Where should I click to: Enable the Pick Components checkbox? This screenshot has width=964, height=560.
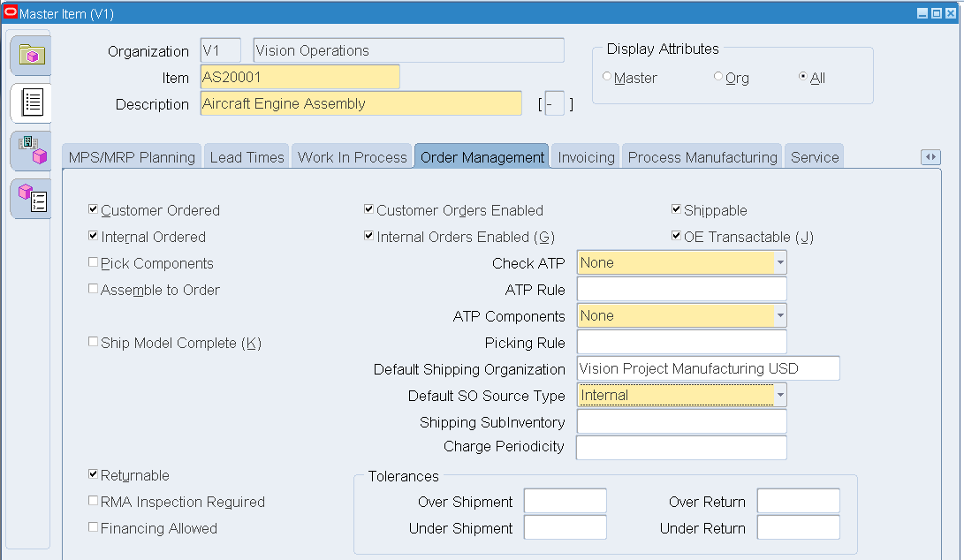[93, 261]
